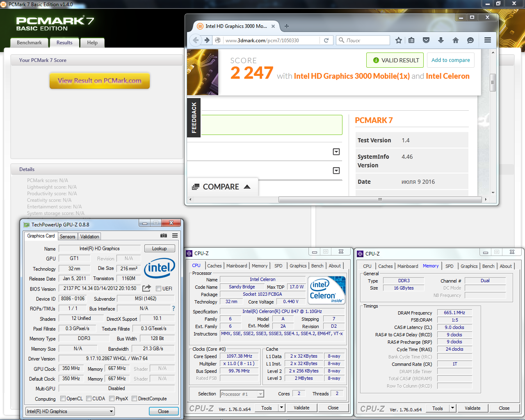Click the browser forward arrow button
The image size is (525, 420).
coord(207,40)
